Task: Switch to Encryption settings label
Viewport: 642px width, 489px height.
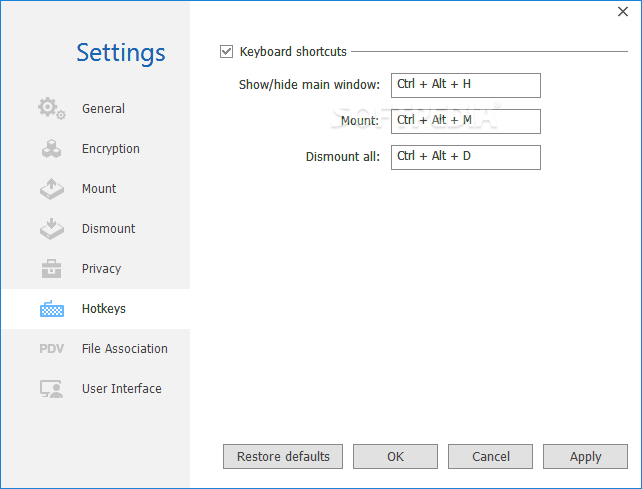Action: 111,149
